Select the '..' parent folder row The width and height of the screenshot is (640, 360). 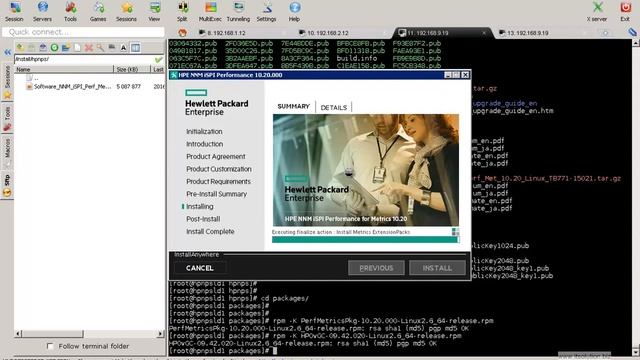tap(90, 78)
